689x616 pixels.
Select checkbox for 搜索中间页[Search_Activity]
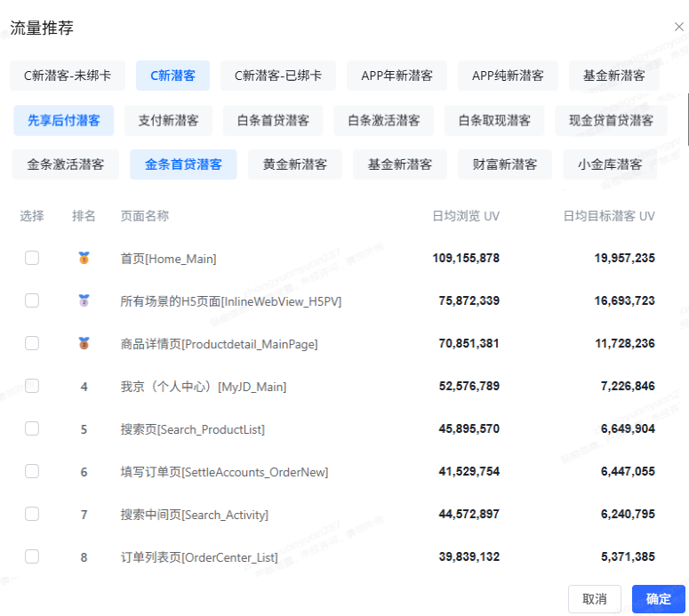coord(32,514)
